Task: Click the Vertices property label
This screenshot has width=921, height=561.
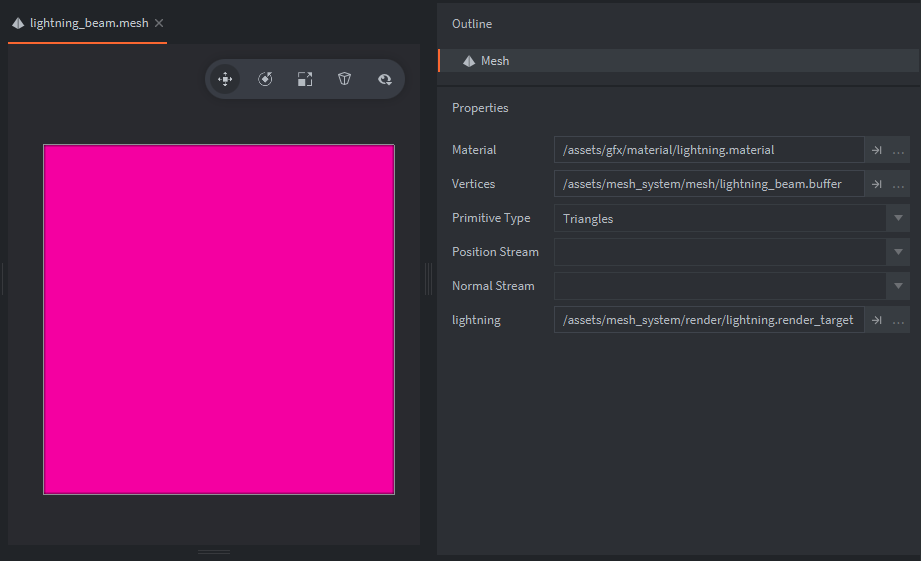Action: coord(473,184)
